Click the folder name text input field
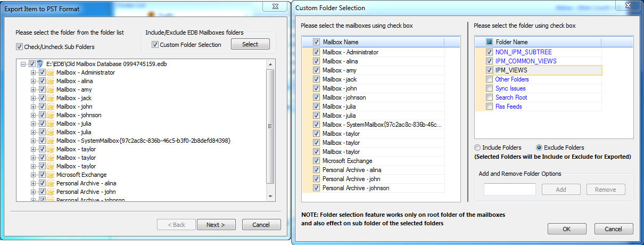The image size is (644, 245). click(x=509, y=190)
